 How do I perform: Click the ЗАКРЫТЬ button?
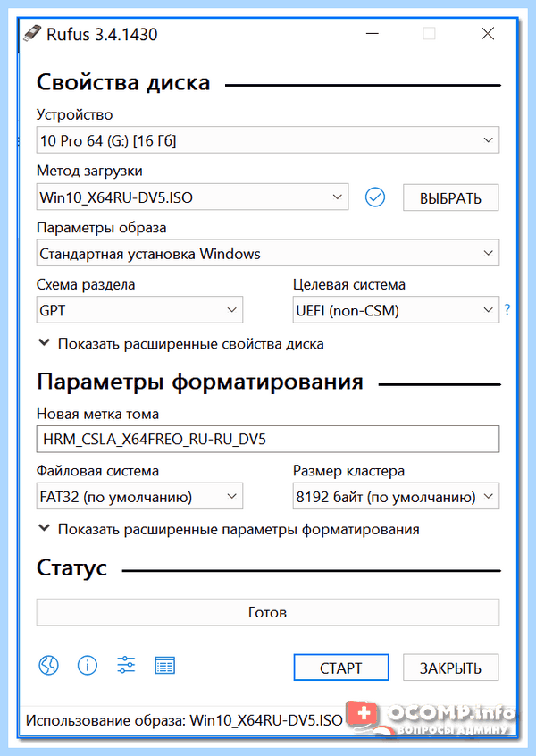[450, 668]
